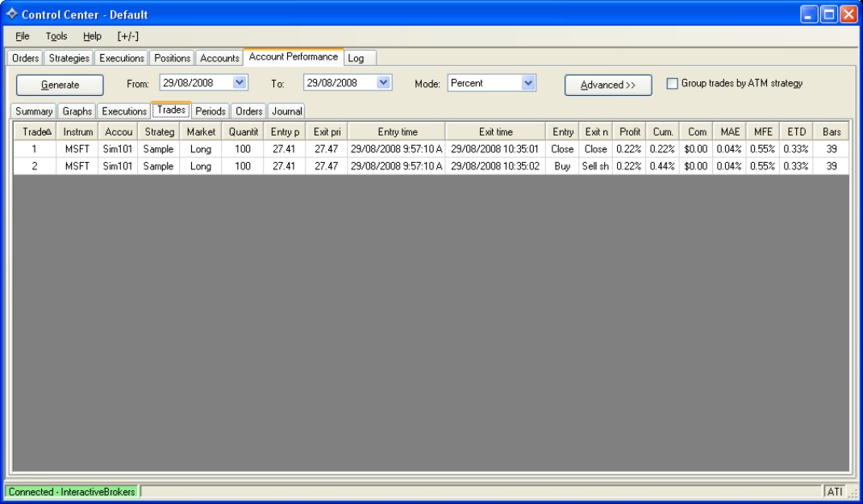Sort by the MFE column header
863x504 pixels.
(763, 132)
